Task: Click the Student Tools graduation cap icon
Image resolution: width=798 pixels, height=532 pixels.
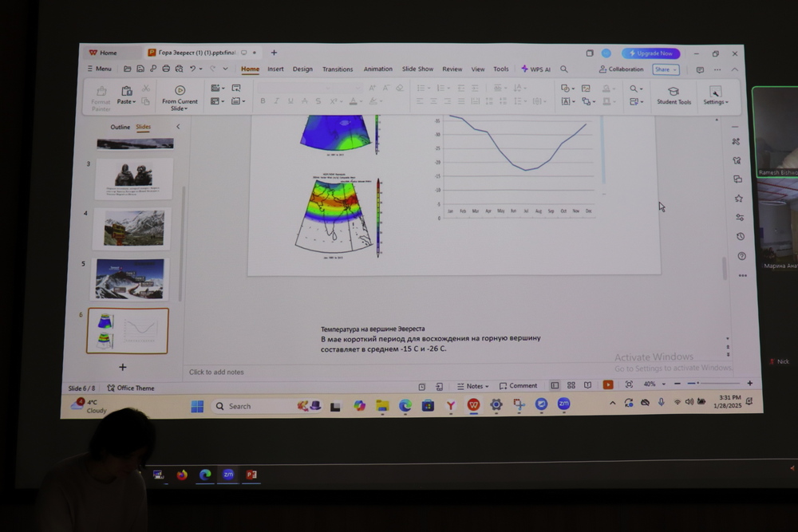Action: click(674, 91)
